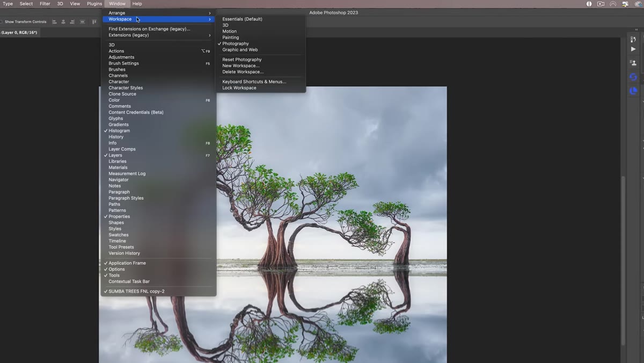Click the Align right edges icon
The height and width of the screenshot is (363, 644).
point(72,22)
